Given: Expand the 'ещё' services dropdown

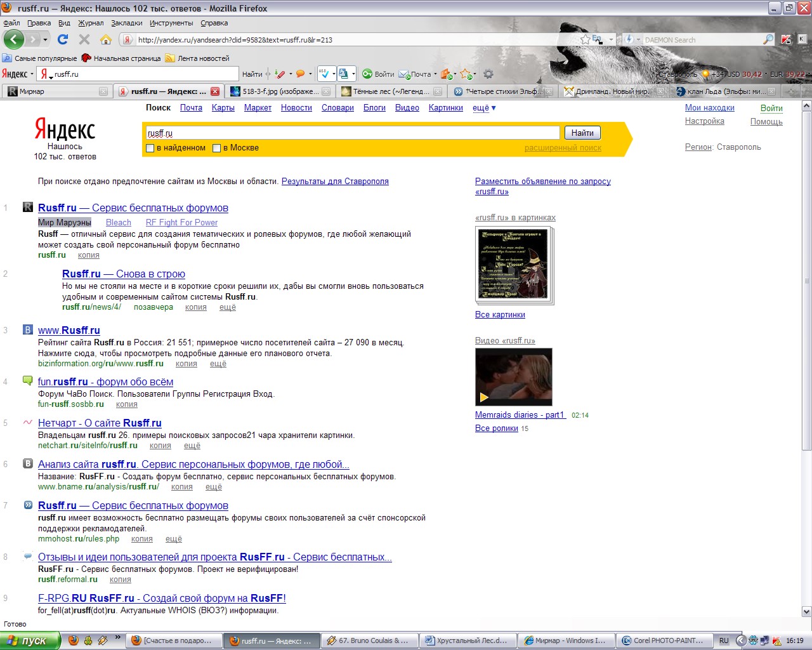Looking at the screenshot, I should tap(484, 108).
